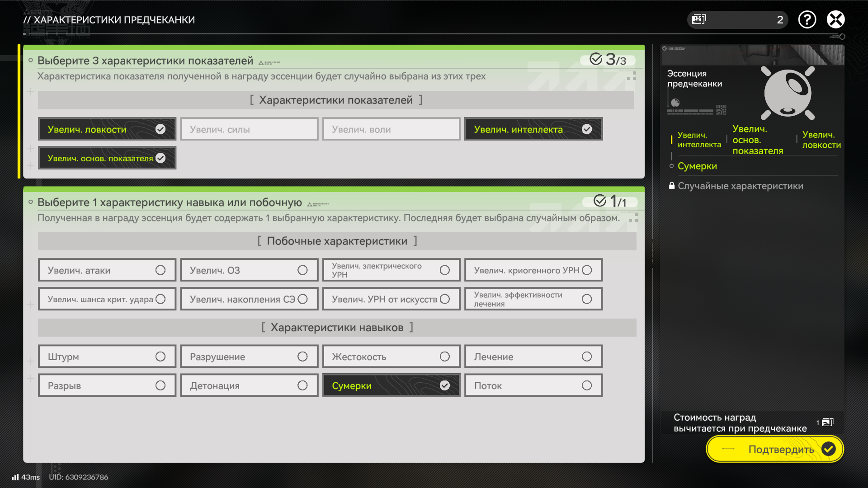
Task: Click the Побочные характеристики section header
Action: click(x=337, y=241)
